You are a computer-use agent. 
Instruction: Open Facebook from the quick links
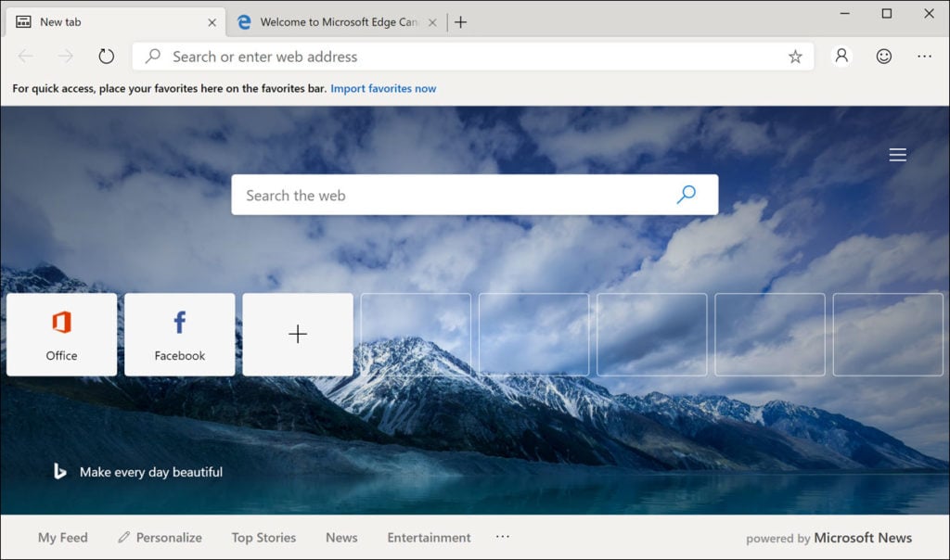tap(179, 334)
